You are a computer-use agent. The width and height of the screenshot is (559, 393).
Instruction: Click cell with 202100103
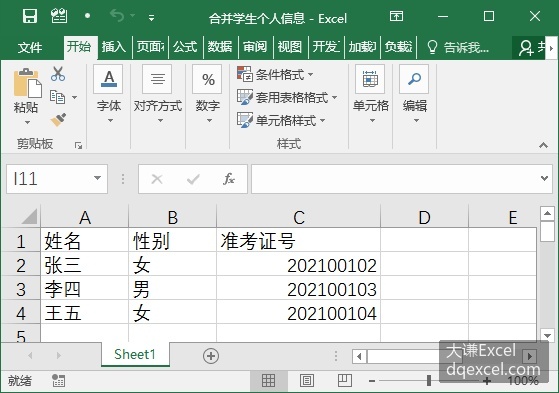[298, 289]
